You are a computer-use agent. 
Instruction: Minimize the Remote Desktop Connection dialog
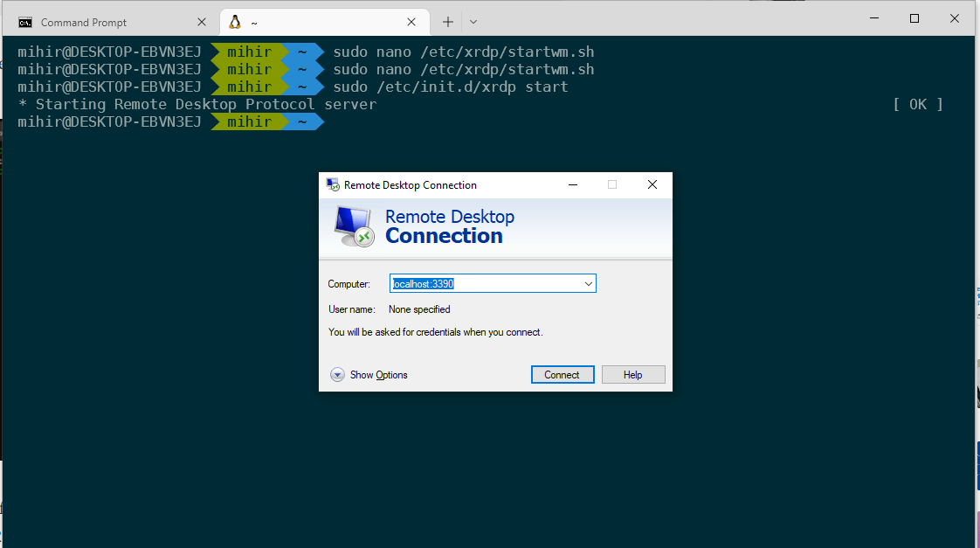coord(573,184)
